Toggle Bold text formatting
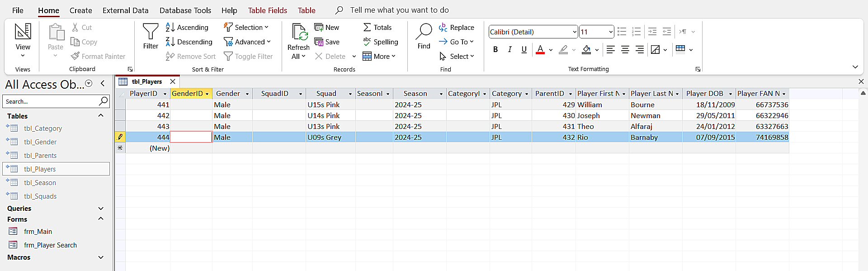The height and width of the screenshot is (271, 868). point(495,50)
